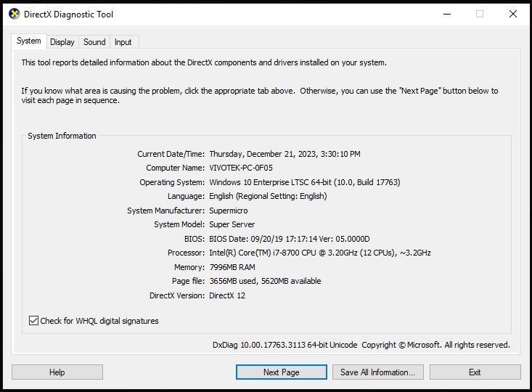532x392 pixels.
Task: Open the Sound tab
Action: [x=94, y=42]
